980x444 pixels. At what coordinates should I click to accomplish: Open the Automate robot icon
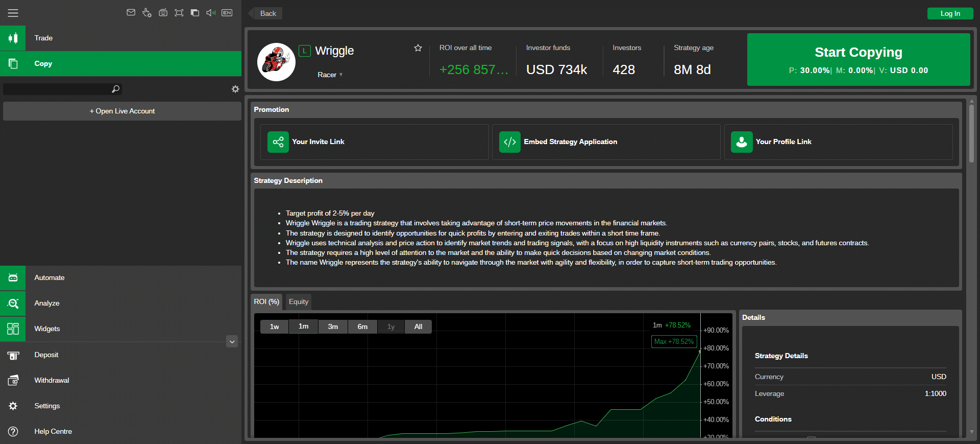pyautogui.click(x=13, y=277)
